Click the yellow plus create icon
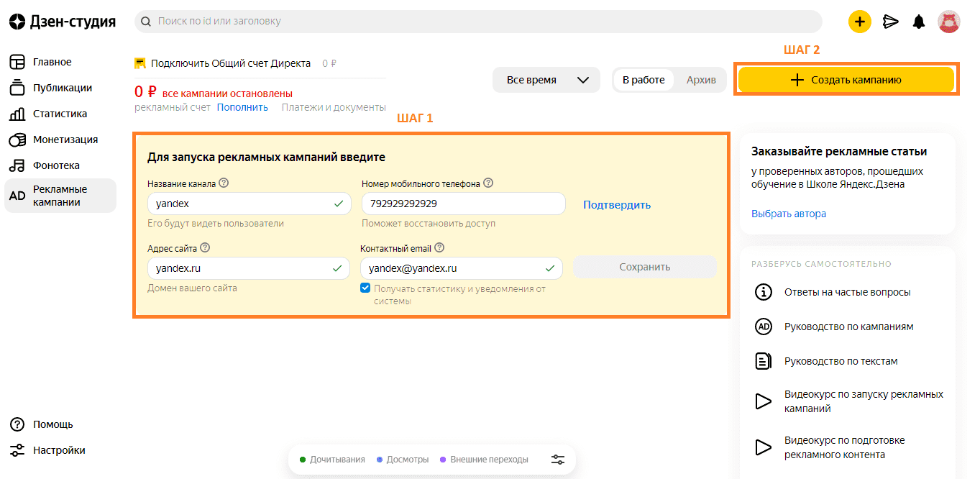The width and height of the screenshot is (980, 479). [x=859, y=22]
